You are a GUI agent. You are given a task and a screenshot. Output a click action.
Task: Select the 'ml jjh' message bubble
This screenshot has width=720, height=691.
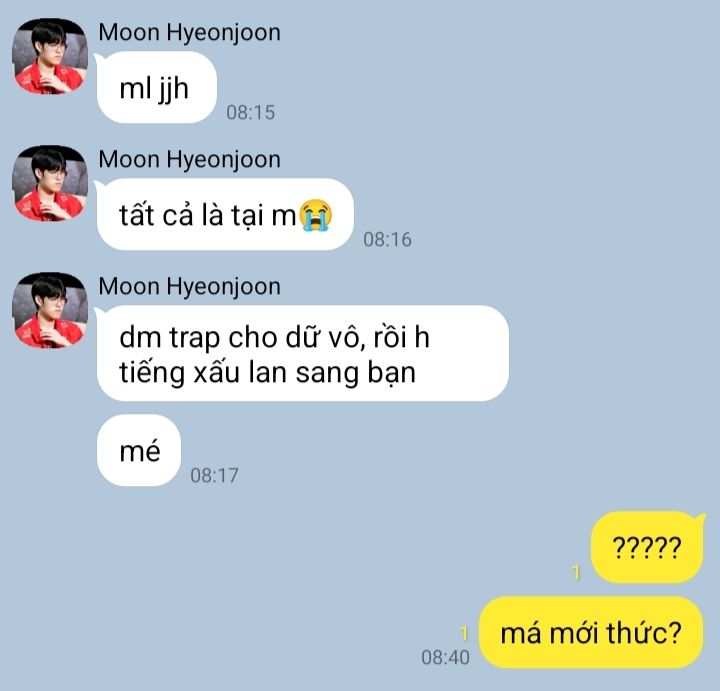[156, 87]
